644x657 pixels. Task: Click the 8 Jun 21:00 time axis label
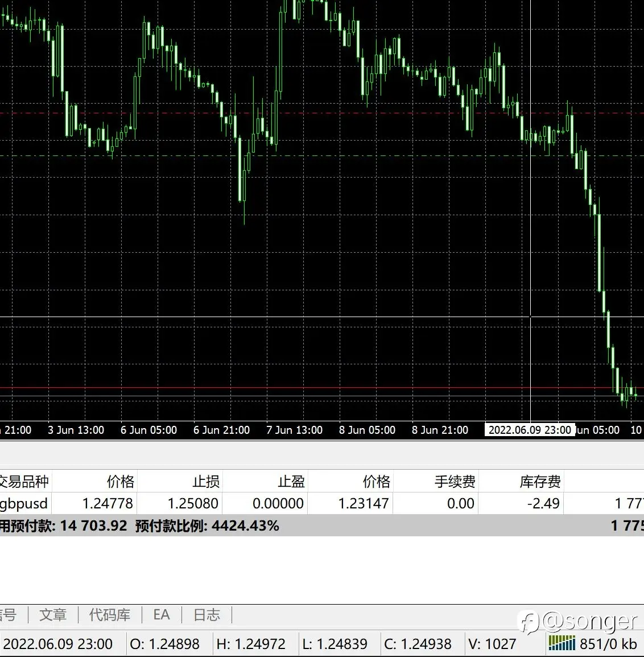(440, 430)
